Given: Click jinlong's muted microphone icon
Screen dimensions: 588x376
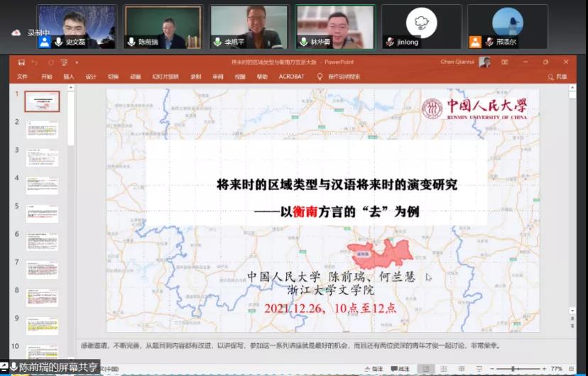Looking at the screenshot, I should [x=390, y=42].
